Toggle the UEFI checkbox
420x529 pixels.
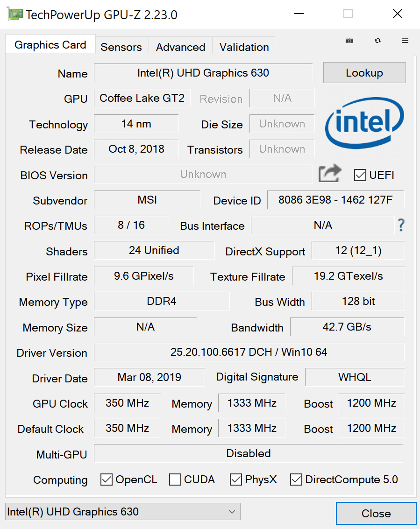(360, 175)
